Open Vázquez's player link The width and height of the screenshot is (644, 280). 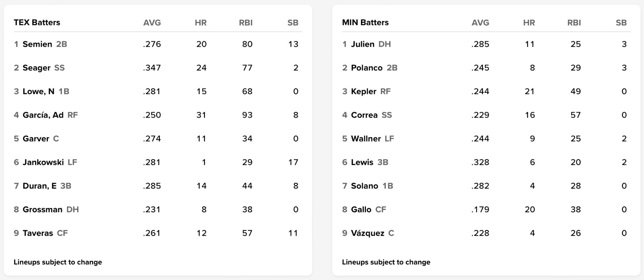coord(367,233)
